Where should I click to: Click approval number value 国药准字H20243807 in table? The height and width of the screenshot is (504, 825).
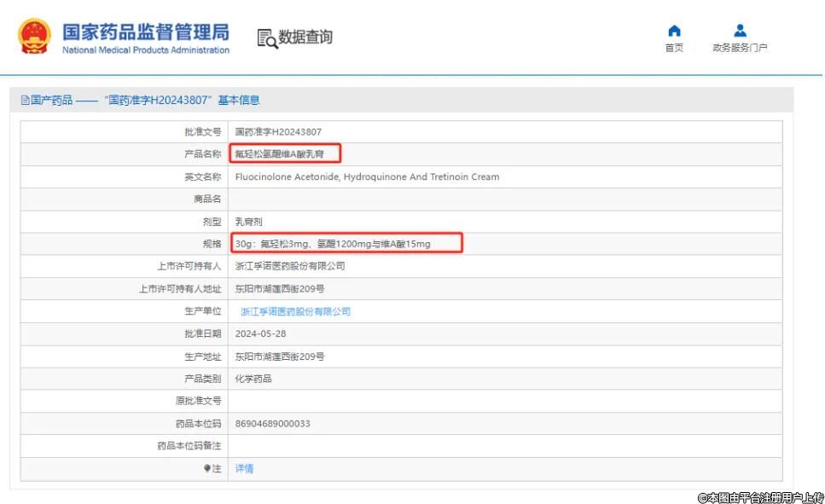click(278, 132)
